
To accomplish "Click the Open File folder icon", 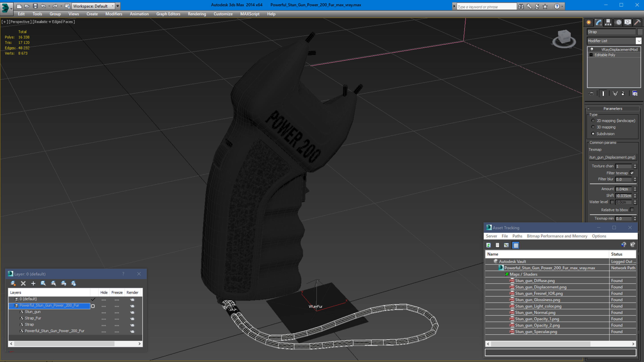I will click(27, 6).
